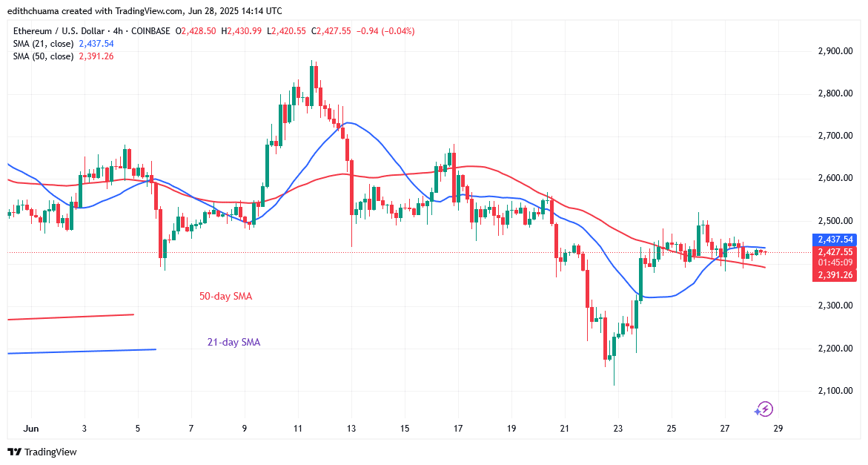Click the 2,500.00 price axis label
868x465 pixels.
pos(835,221)
